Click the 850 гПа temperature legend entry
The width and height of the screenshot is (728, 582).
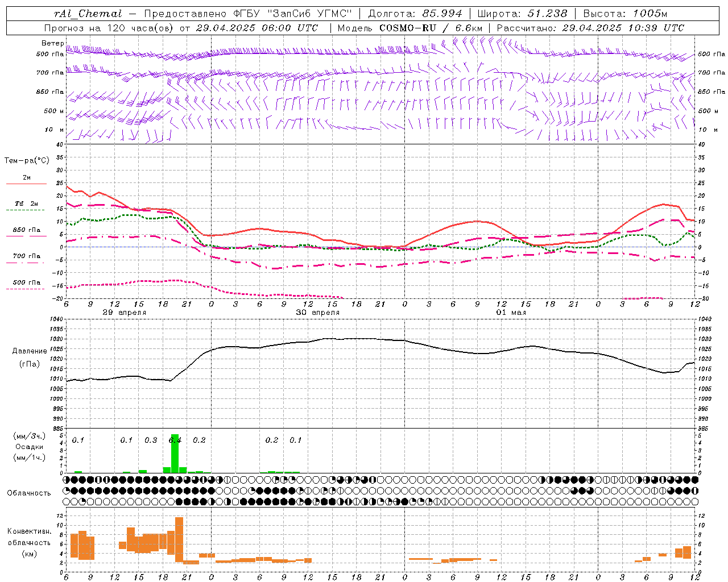pos(27,230)
